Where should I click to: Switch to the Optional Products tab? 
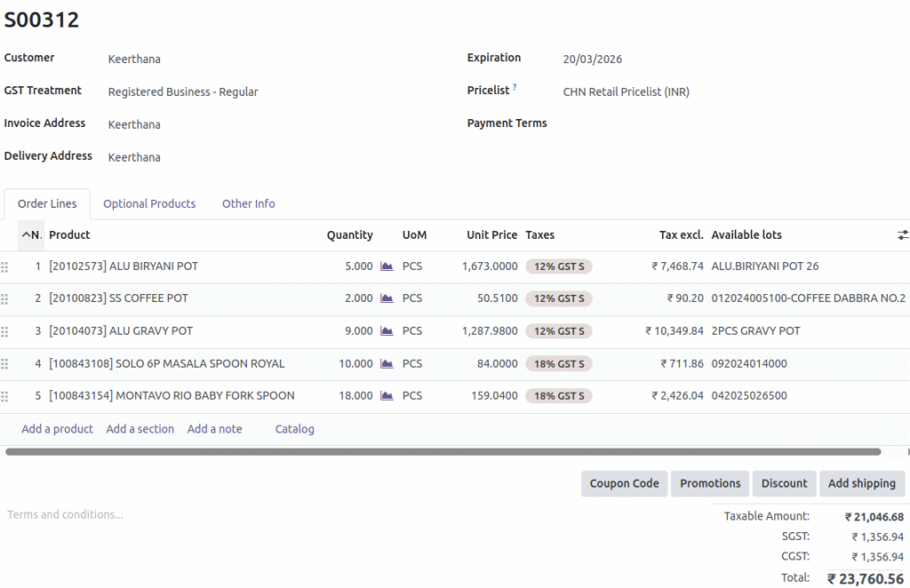[x=149, y=203]
